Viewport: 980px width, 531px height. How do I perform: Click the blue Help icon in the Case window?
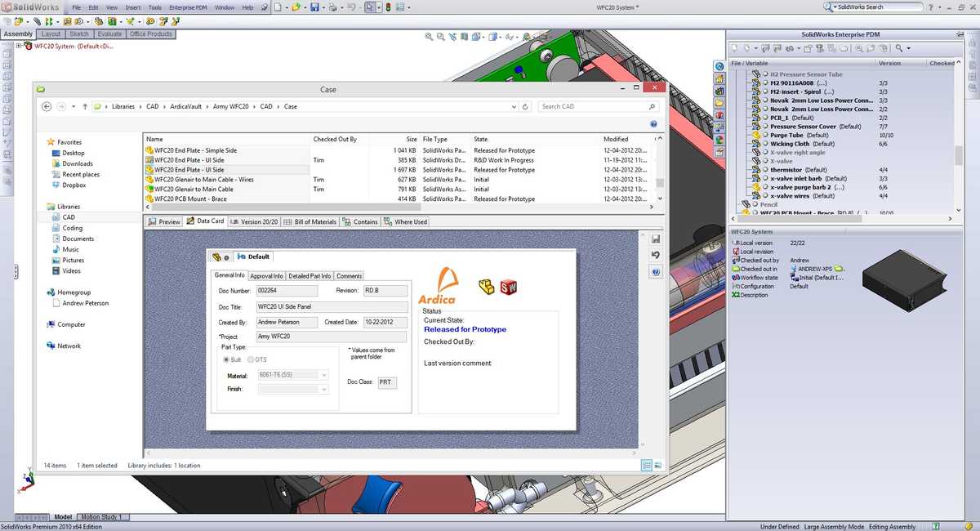tap(653, 124)
